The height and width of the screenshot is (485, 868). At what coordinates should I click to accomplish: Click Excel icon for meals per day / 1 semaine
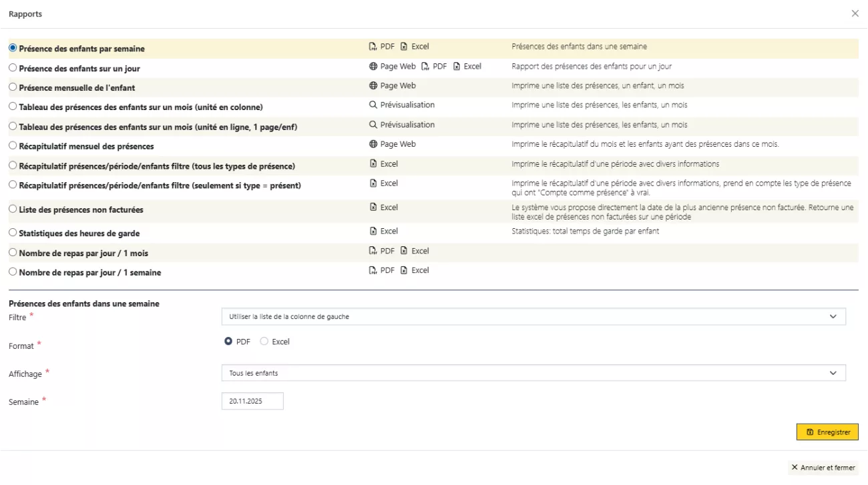click(x=404, y=270)
